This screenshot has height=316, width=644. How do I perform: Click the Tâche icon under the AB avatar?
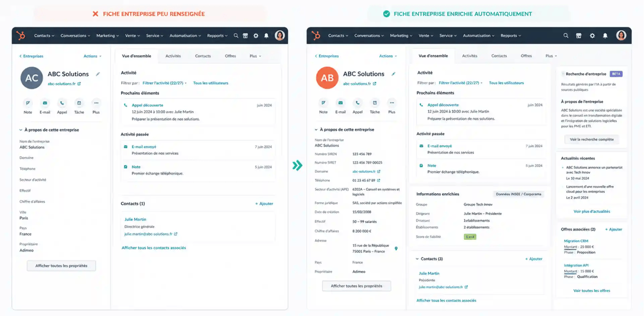375,102
